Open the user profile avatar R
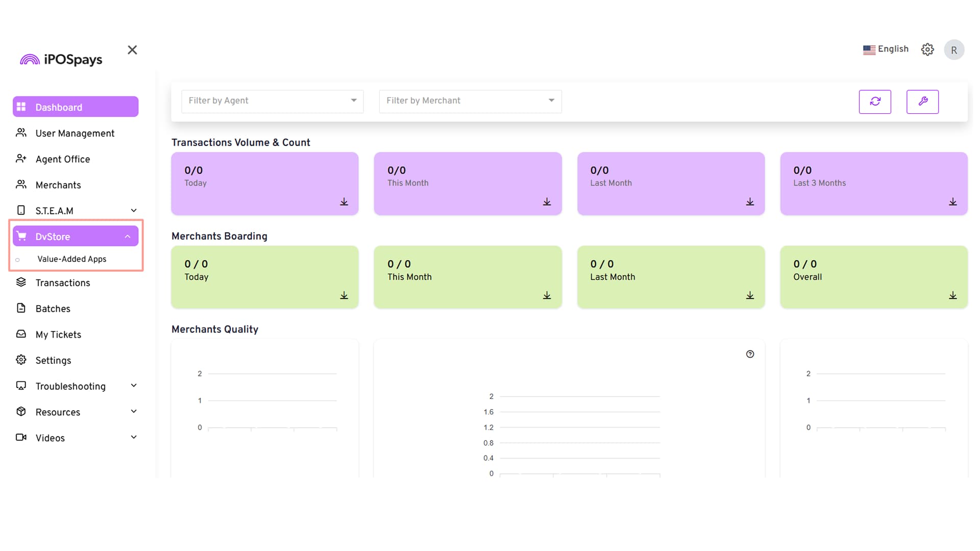This screenshot has height=551, width=980. point(954,50)
